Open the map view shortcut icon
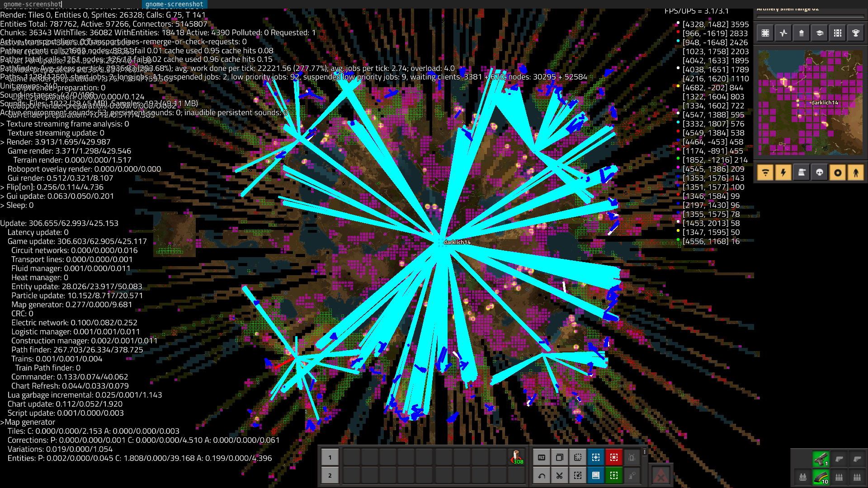This screenshot has height=488, width=868. (765, 33)
